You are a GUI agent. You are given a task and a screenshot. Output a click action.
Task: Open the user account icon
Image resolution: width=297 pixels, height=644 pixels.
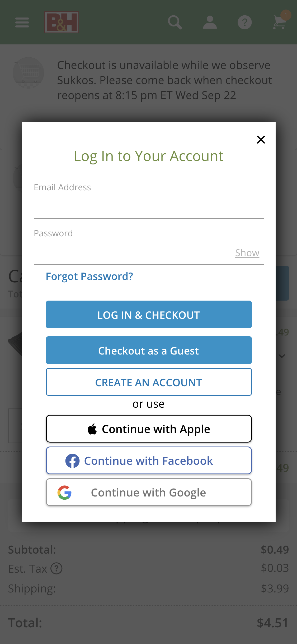[210, 22]
